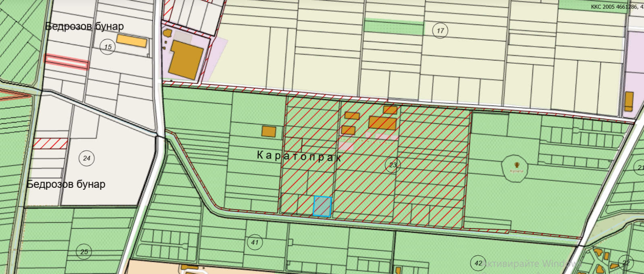The height and width of the screenshot is (274, 644).
Task: Select the pink-outlined parcel below marker 15
Action: [x=66, y=62]
